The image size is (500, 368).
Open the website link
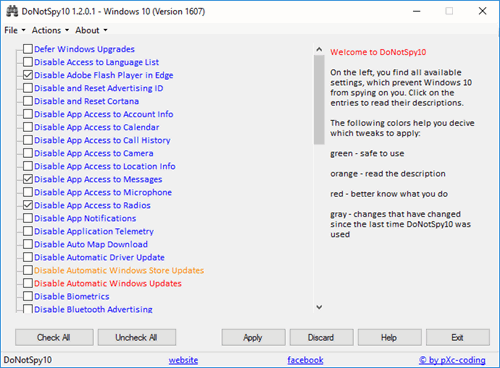(x=183, y=360)
